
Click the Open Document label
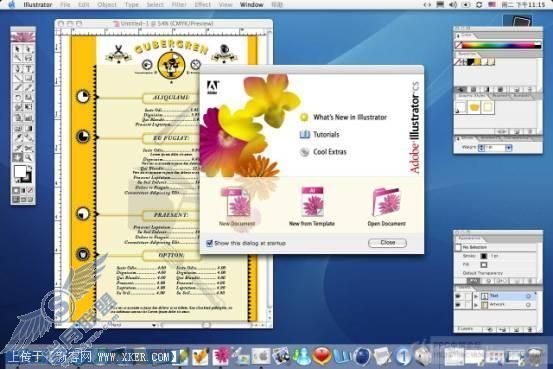pos(387,224)
